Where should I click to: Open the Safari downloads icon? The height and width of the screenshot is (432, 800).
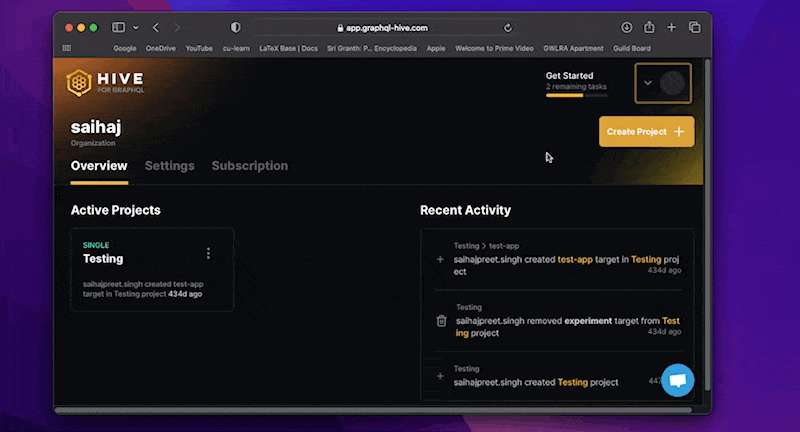click(627, 28)
